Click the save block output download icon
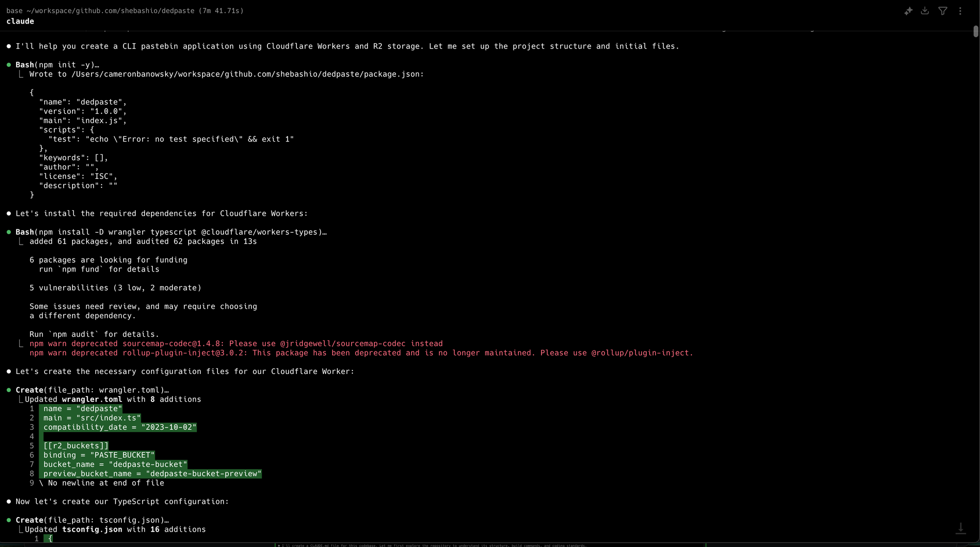 pos(925,11)
